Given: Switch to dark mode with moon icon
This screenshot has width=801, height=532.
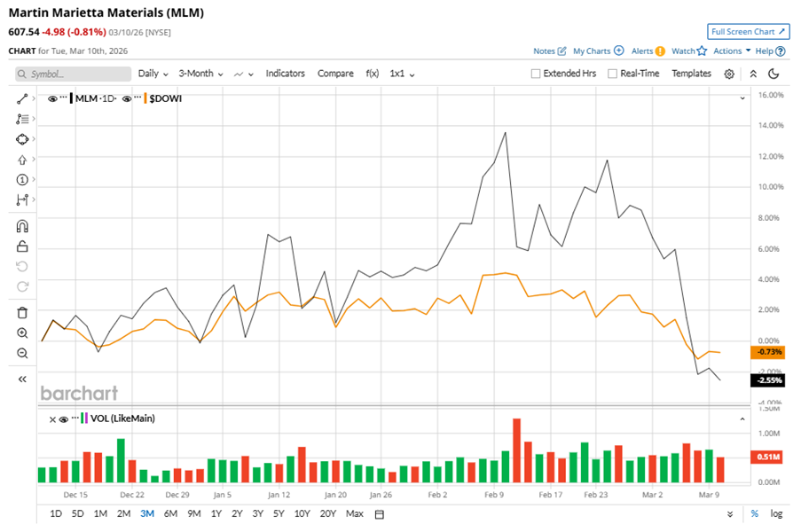Looking at the screenshot, I should coord(774,74).
